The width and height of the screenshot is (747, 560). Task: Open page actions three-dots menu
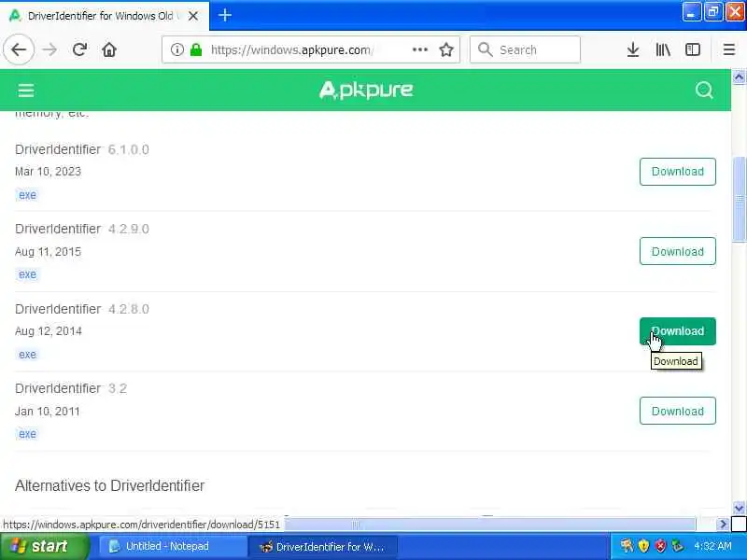coord(419,49)
